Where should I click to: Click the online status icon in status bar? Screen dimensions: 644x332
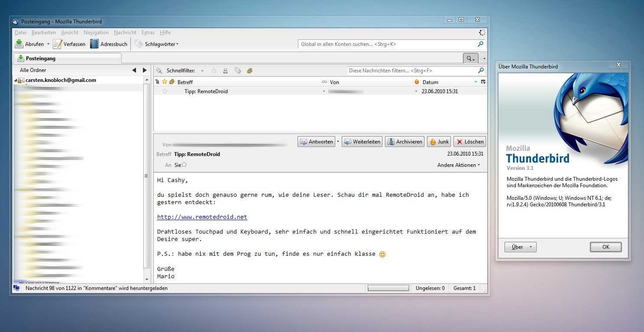[16, 288]
